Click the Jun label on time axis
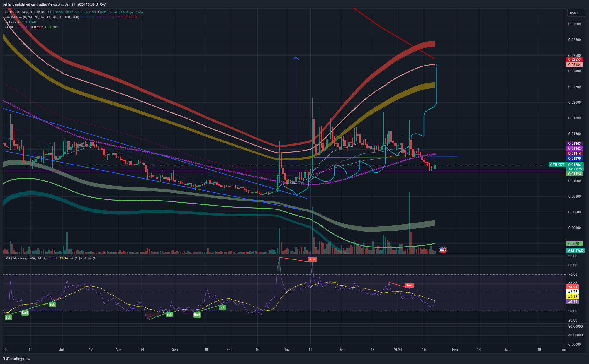The width and height of the screenshot is (589, 364). 6,350
